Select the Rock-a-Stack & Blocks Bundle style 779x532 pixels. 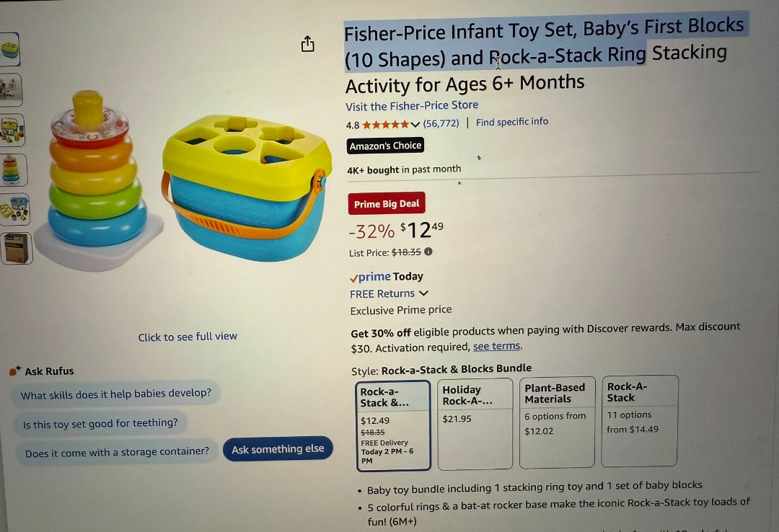click(x=393, y=423)
